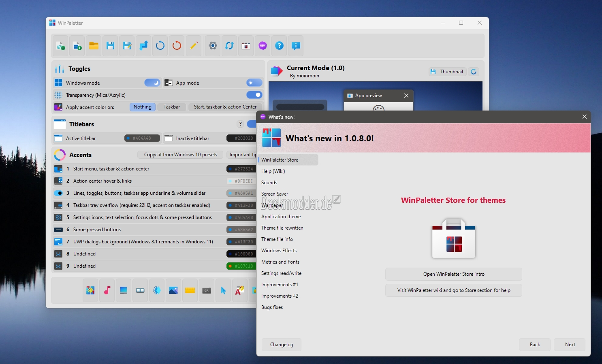The height and width of the screenshot is (364, 602).
Task: Open WinPaletter Store toolbar icon
Action: coord(246,46)
